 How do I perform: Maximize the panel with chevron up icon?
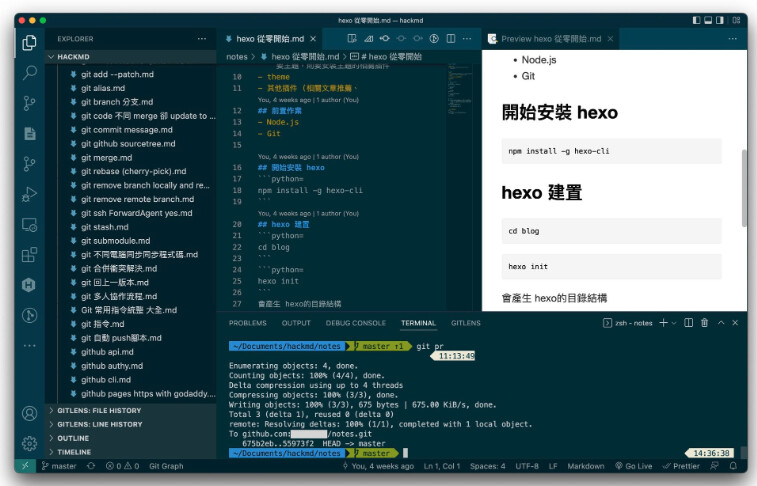pyautogui.click(x=721, y=323)
